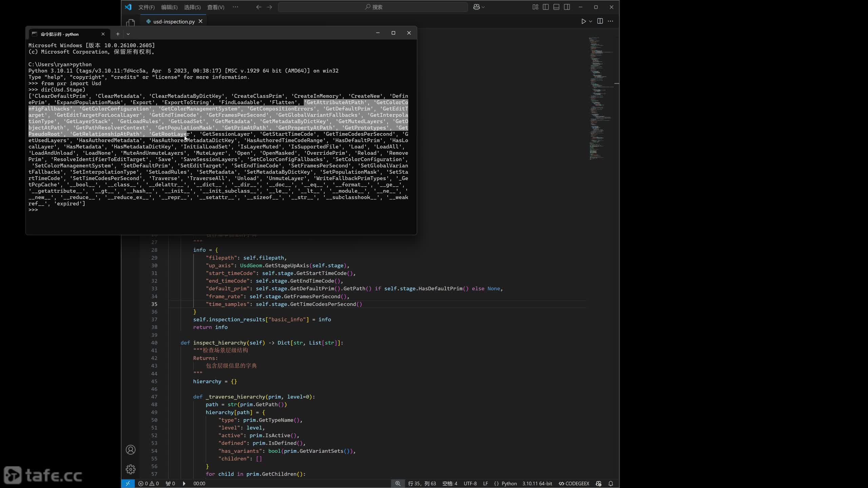Expand the Copilot dropdown chevron
The image size is (868, 488).
[483, 7]
